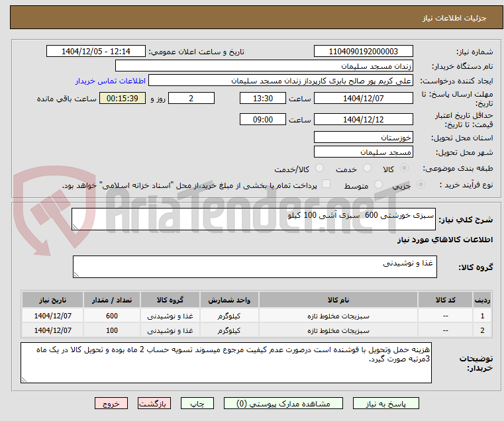504x421 pixels.
Task: Click the 'چاپ' print button
Action: pyautogui.click(x=197, y=403)
